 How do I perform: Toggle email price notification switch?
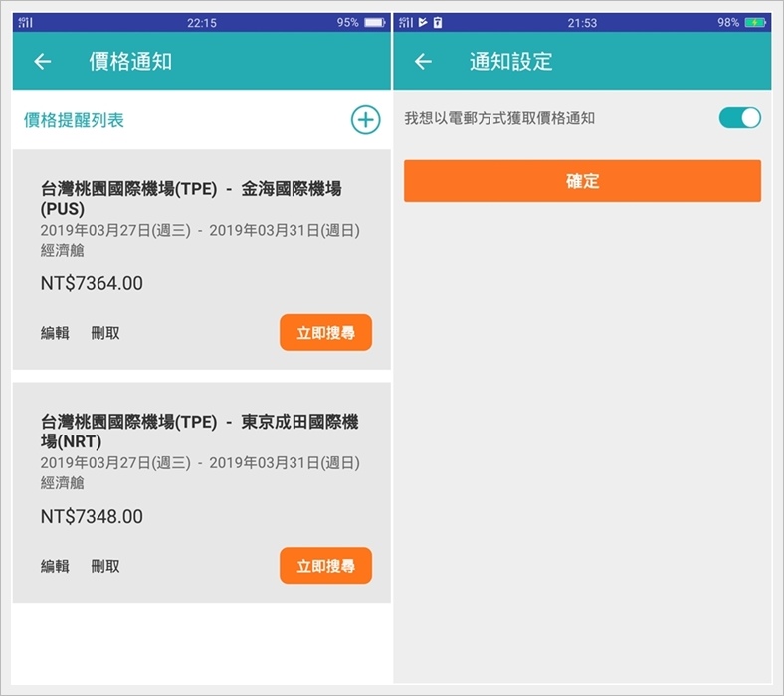coord(740,118)
